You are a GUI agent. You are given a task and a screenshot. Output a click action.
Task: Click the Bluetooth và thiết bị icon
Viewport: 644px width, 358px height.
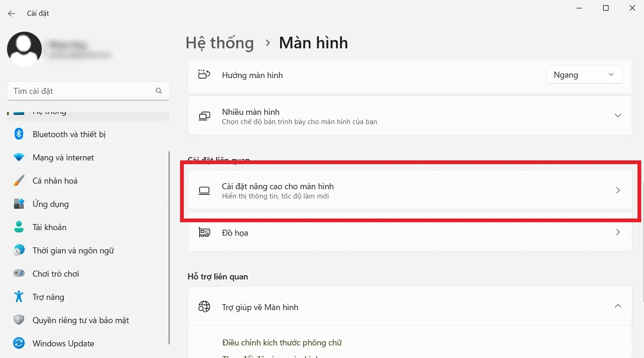(x=19, y=134)
